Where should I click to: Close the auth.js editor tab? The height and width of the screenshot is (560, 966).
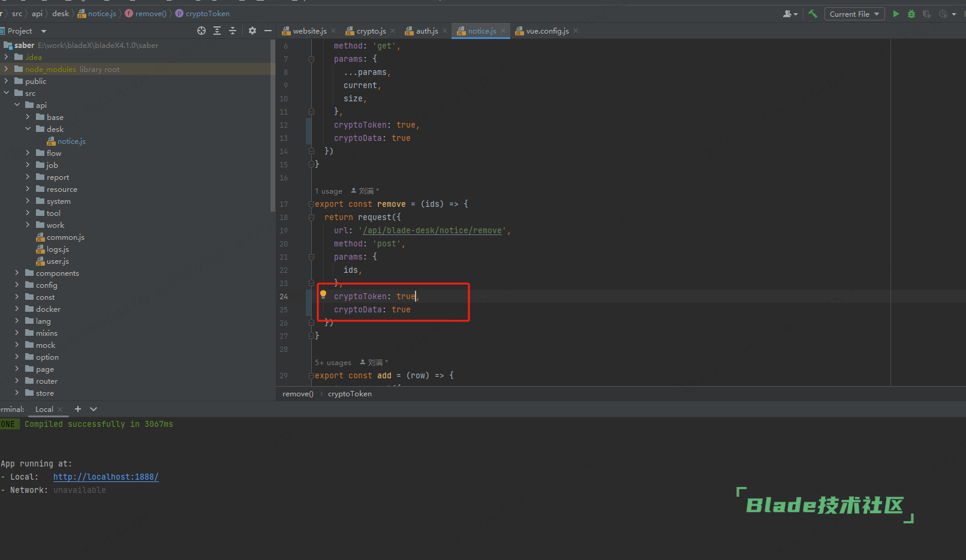point(445,31)
